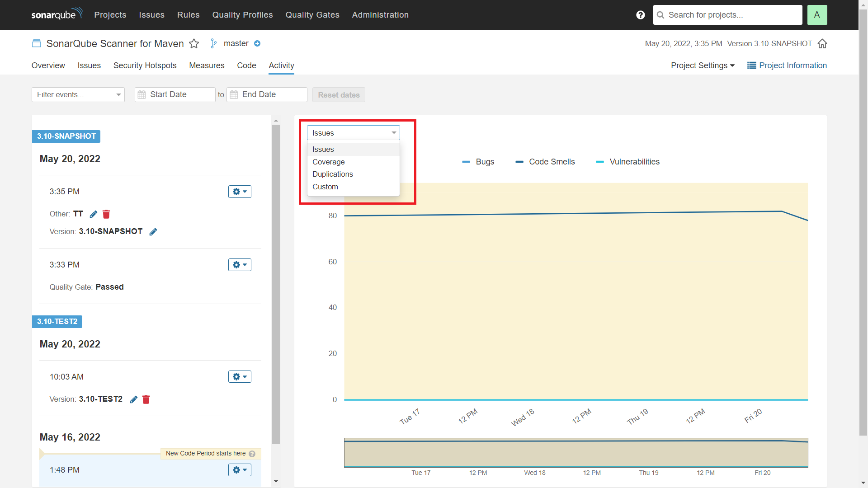Click the activity list scroll down arrow
This screenshot has height=488, width=868.
(x=276, y=482)
